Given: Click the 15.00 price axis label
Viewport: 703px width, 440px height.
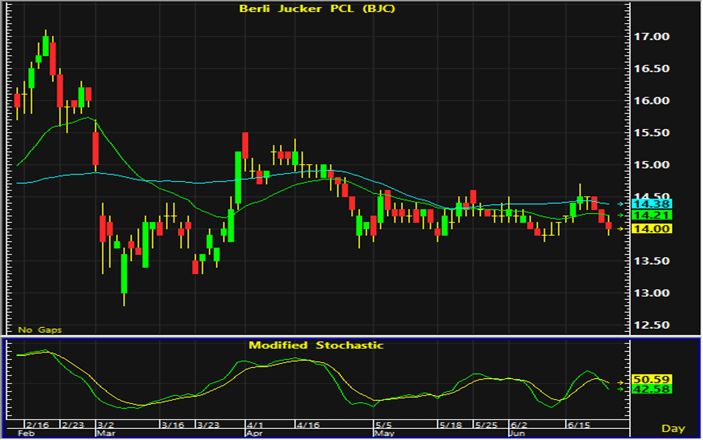Looking at the screenshot, I should (651, 165).
